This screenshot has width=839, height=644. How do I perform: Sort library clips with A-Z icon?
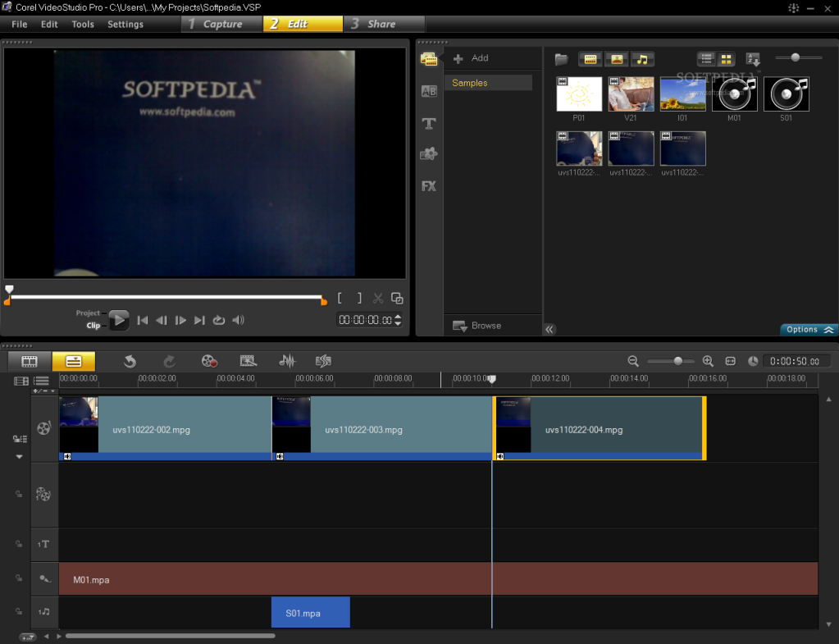click(x=753, y=59)
